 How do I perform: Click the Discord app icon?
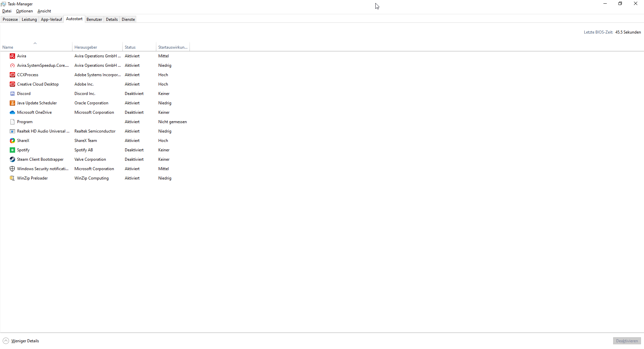[x=12, y=94]
